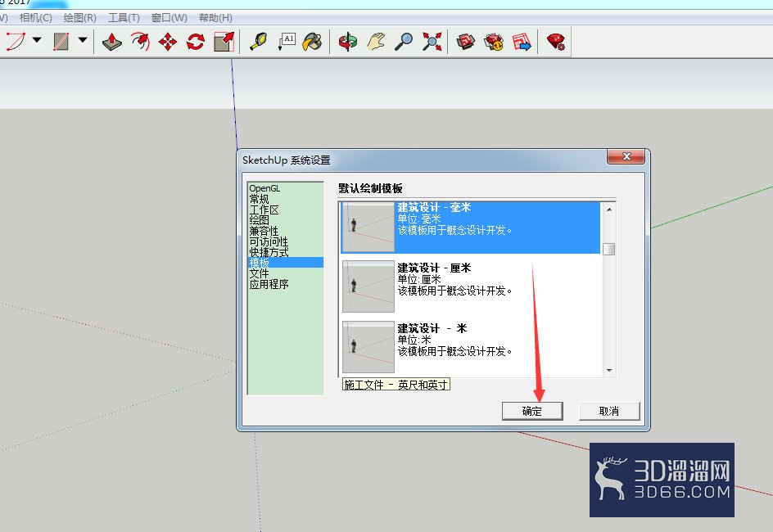Activate the Orbit camera tool
This screenshot has width=773, height=532.
pos(348,42)
